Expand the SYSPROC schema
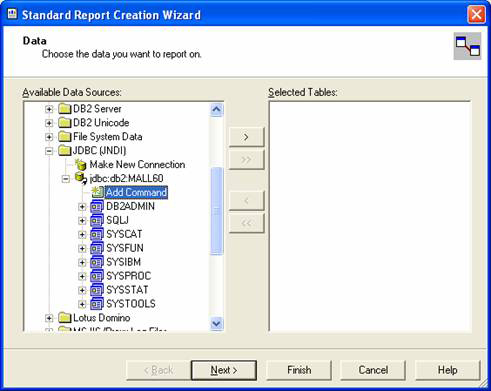 (82, 276)
